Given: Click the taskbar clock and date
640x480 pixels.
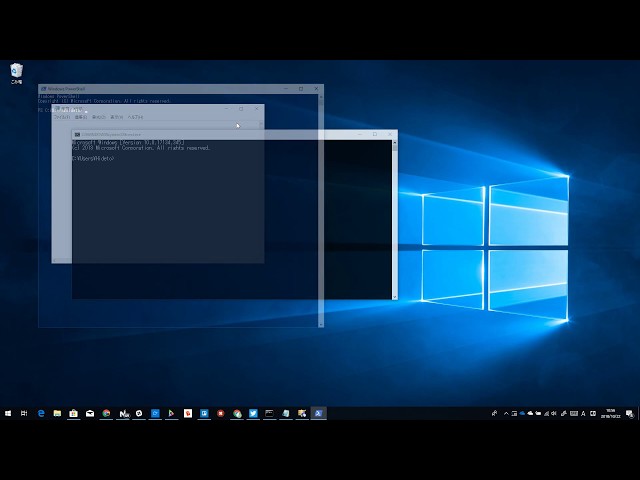Looking at the screenshot, I should coord(610,413).
